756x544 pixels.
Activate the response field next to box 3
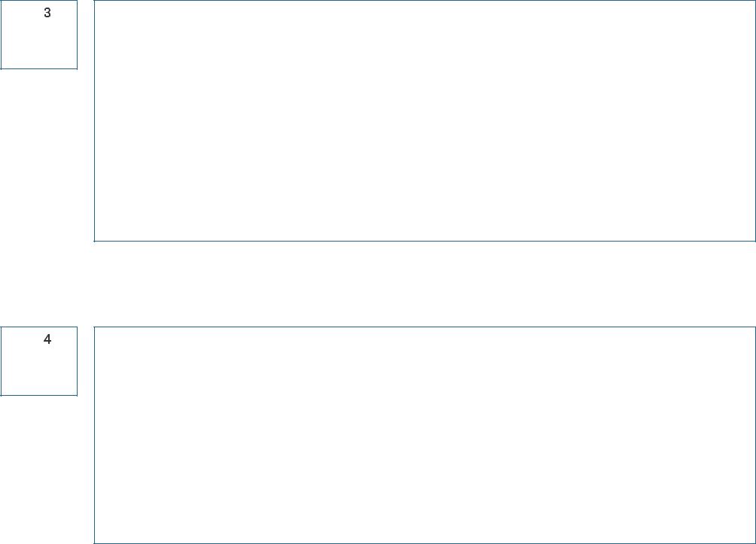425,120
